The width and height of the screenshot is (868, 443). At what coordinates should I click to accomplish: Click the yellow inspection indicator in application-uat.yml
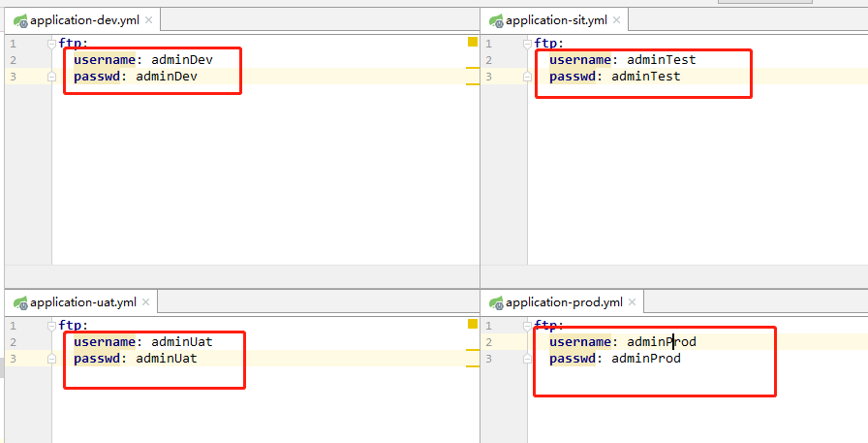click(x=472, y=324)
